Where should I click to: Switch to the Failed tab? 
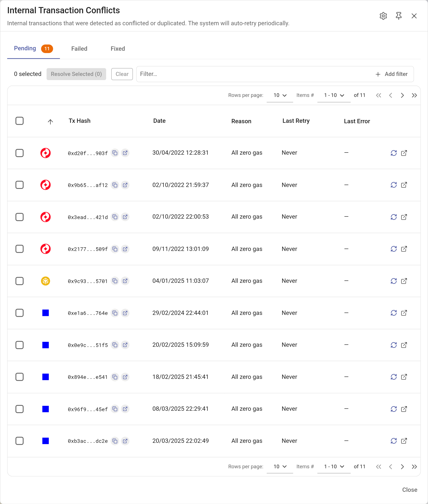coord(79,49)
